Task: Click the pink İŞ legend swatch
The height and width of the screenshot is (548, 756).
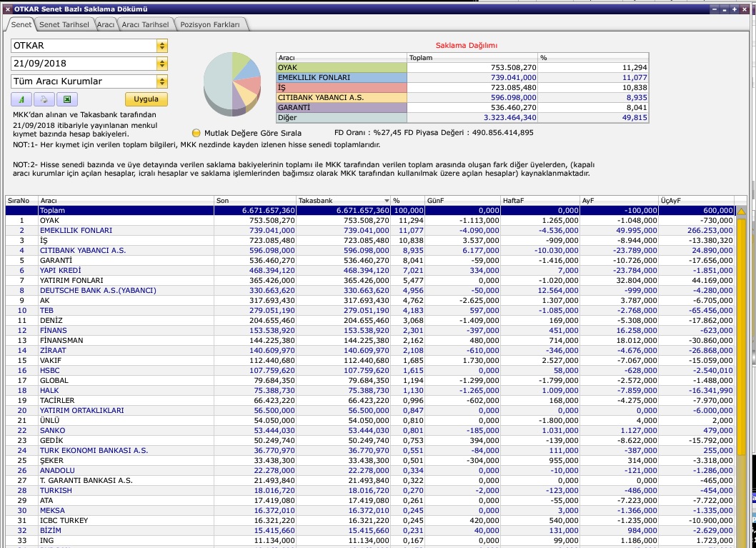Action: [x=342, y=88]
